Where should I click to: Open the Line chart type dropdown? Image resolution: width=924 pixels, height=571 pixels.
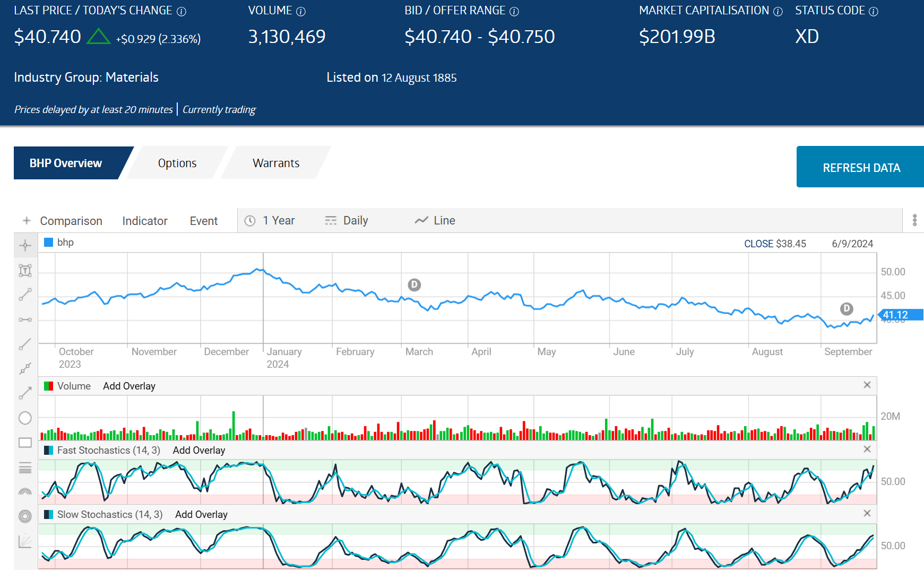click(435, 220)
